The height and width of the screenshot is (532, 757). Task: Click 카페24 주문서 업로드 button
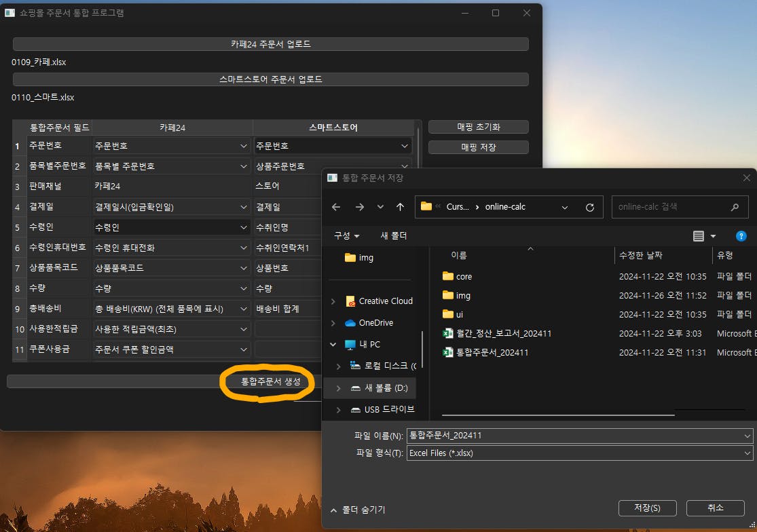click(271, 44)
